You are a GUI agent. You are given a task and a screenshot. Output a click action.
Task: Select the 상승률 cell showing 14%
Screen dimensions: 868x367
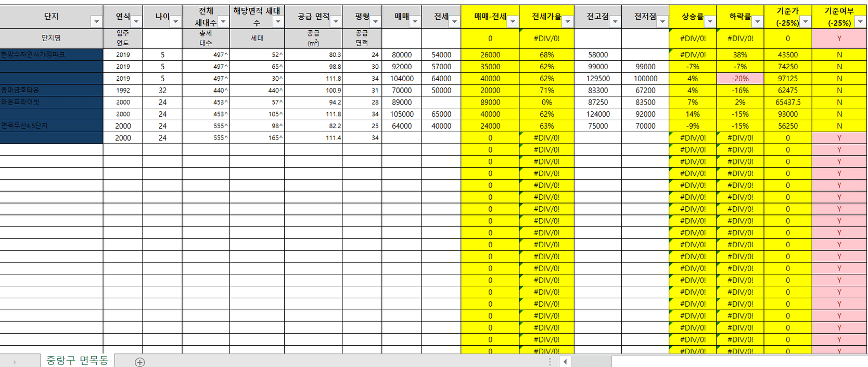pyautogui.click(x=693, y=114)
